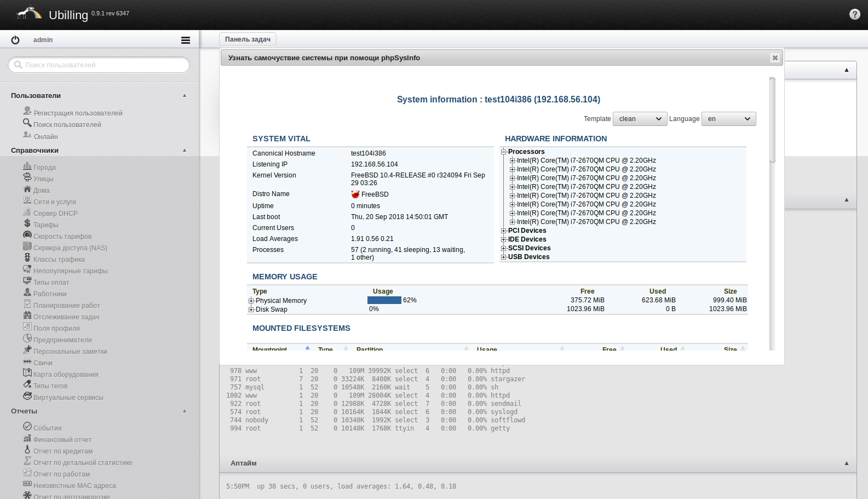
Task: Open Отчет по кредитам link
Action: pos(63,451)
